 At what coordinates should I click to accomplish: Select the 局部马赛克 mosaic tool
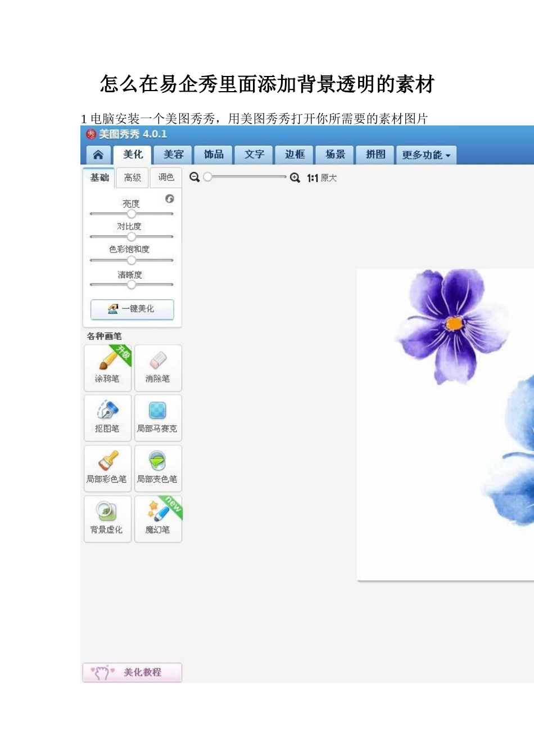[x=158, y=417]
